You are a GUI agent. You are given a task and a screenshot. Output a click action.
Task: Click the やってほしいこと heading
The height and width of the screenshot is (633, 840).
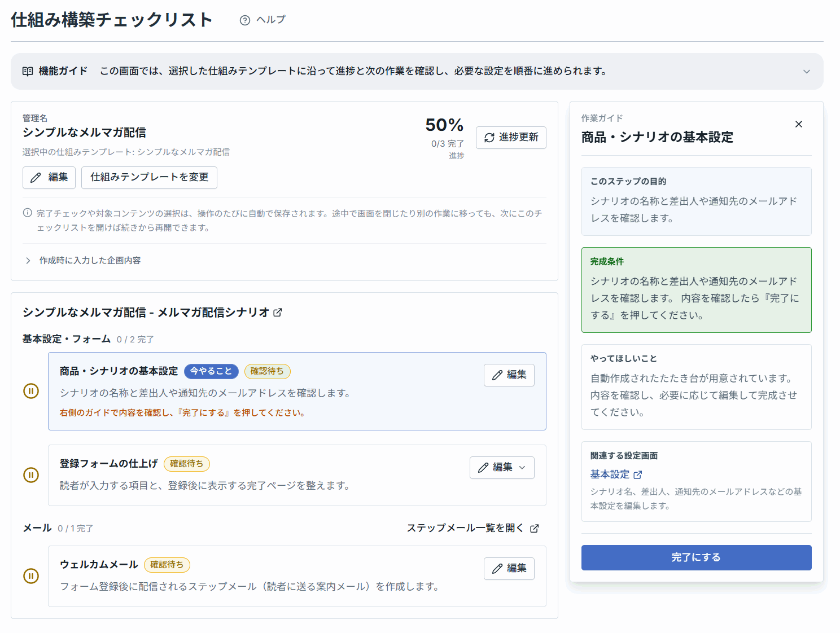(624, 358)
